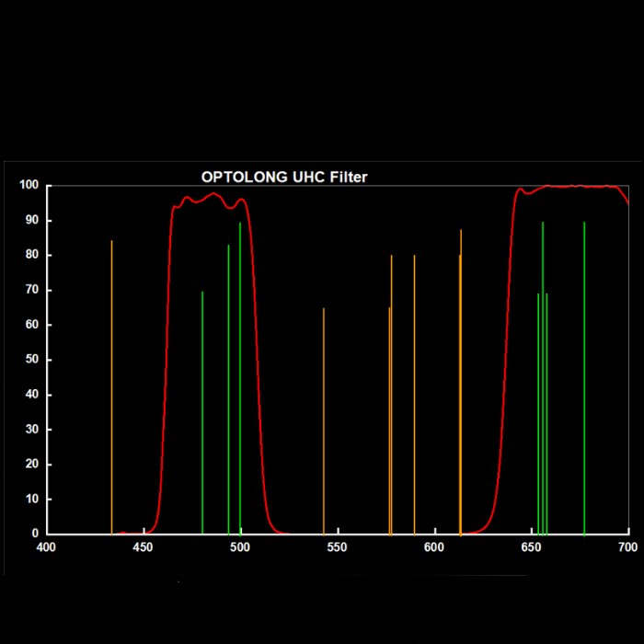
Task: Click the 650 label on the horizontal axis
Action: [x=531, y=547]
